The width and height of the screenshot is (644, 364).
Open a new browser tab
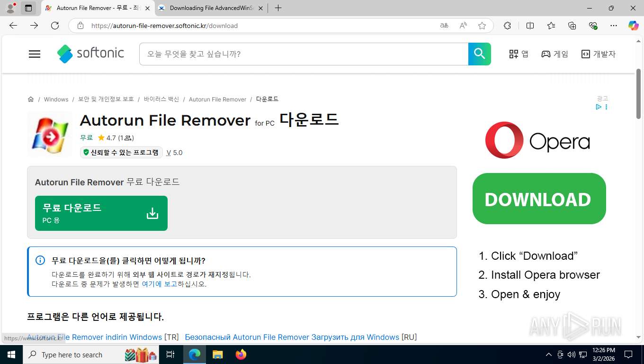278,8
